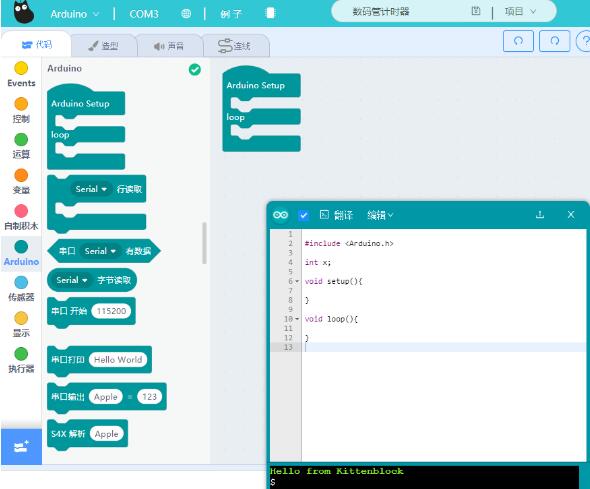Click the save project icon
This screenshot has width=590, height=489.
click(476, 11)
